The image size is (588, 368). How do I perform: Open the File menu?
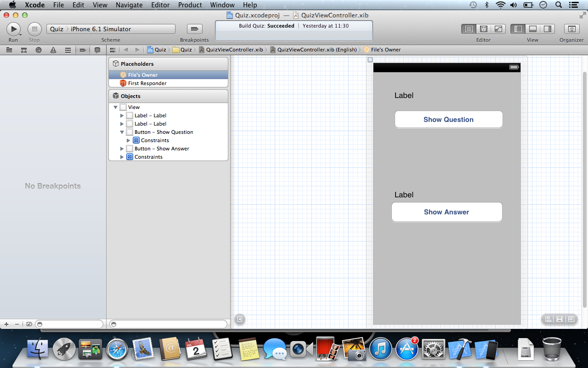pyautogui.click(x=58, y=5)
